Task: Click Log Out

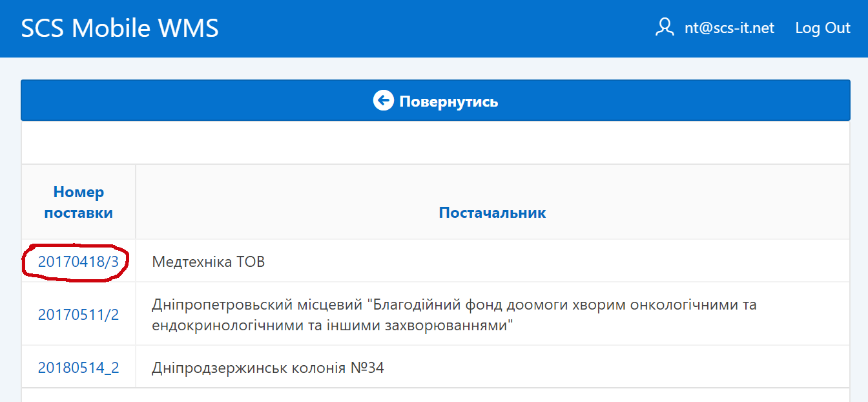Action: tap(823, 28)
